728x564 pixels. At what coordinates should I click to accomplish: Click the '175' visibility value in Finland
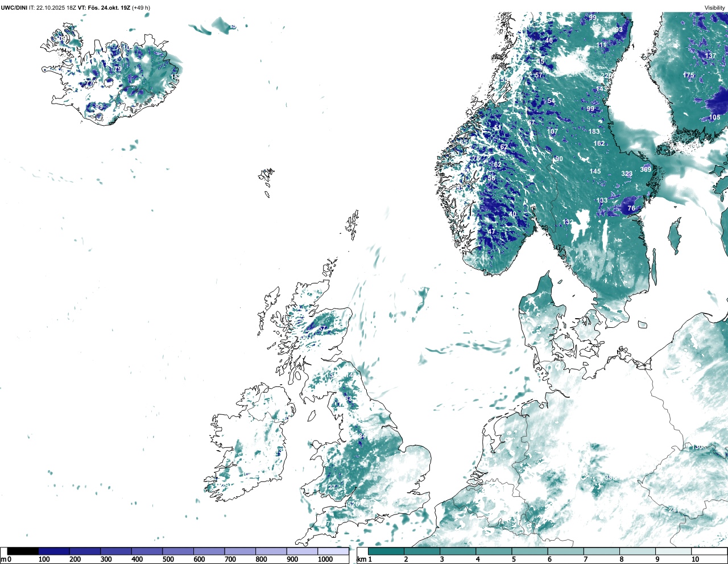pyautogui.click(x=689, y=75)
